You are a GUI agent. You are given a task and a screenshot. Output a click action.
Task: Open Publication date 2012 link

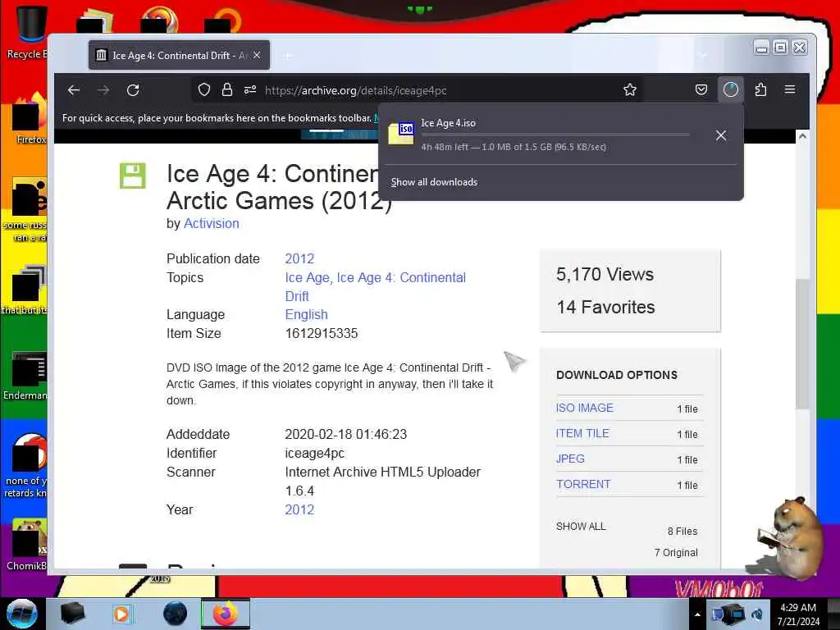tap(299, 258)
